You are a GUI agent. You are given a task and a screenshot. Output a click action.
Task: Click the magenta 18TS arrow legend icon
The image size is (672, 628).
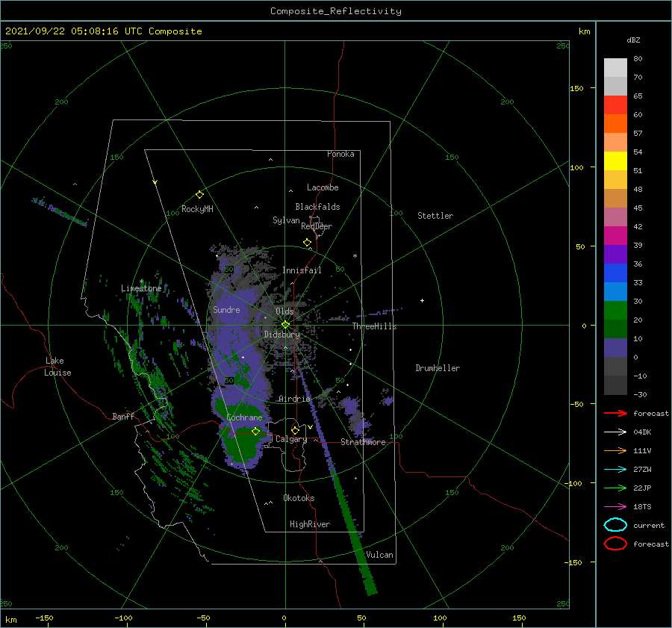pos(615,507)
